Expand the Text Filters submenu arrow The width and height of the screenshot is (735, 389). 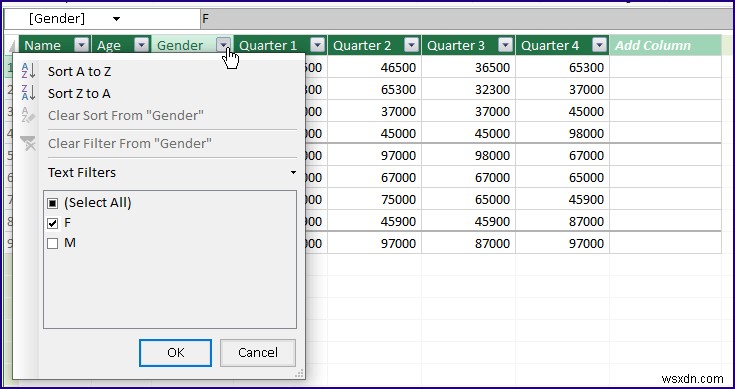tap(293, 172)
